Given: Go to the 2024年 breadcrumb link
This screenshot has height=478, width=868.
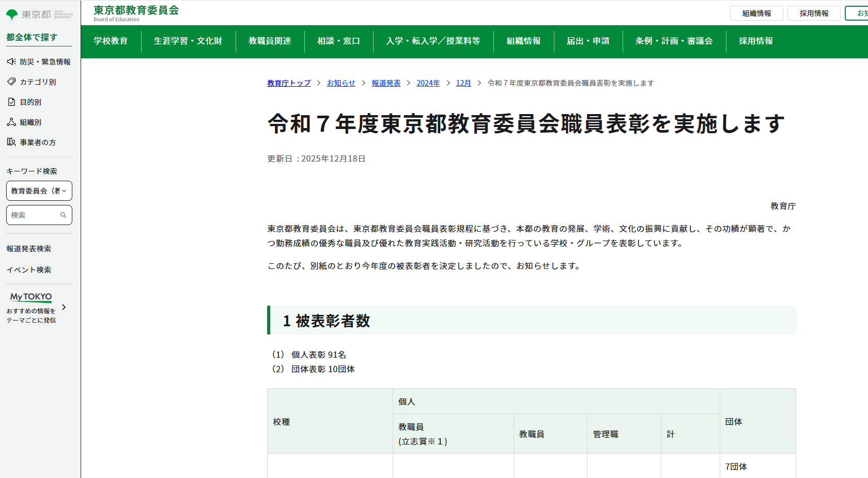Looking at the screenshot, I should pos(428,83).
